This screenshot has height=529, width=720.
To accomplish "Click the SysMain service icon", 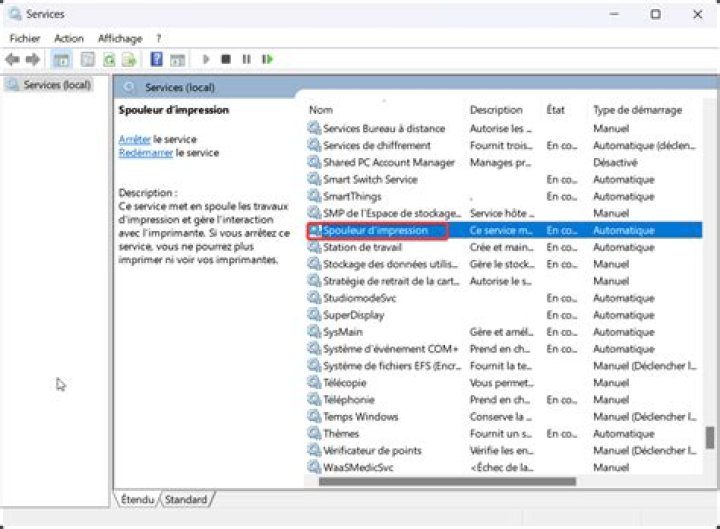I will click(x=314, y=332).
